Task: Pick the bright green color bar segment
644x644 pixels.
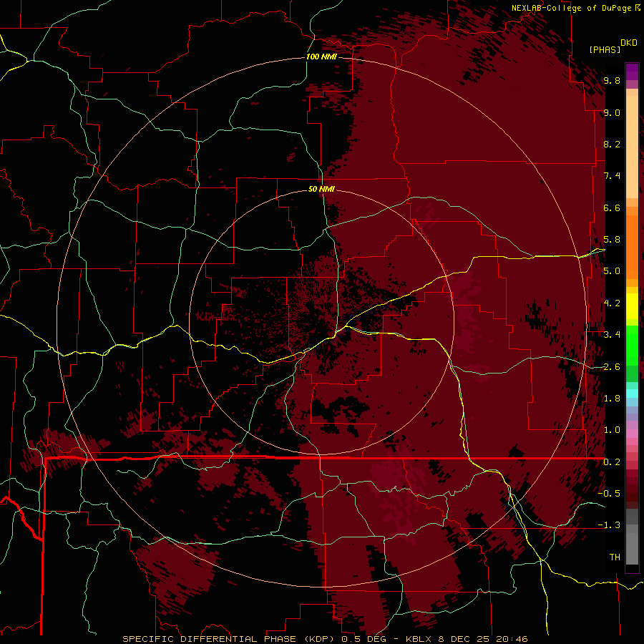Action: (632, 346)
